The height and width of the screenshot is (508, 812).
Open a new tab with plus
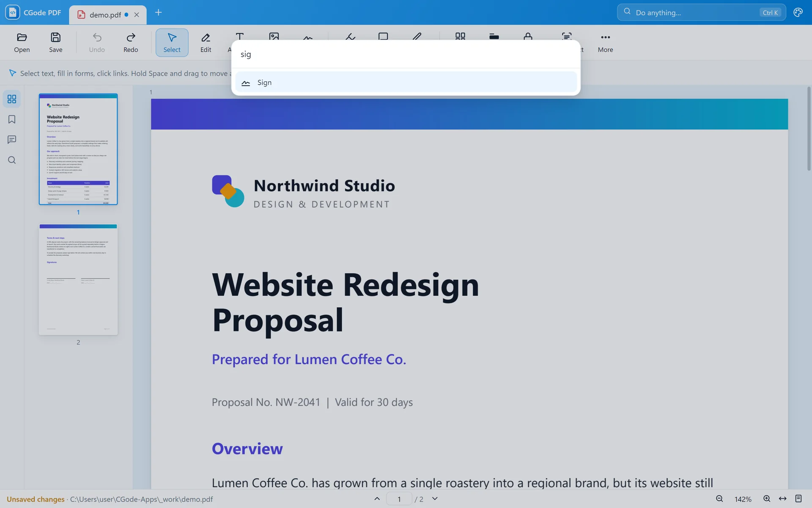click(158, 13)
